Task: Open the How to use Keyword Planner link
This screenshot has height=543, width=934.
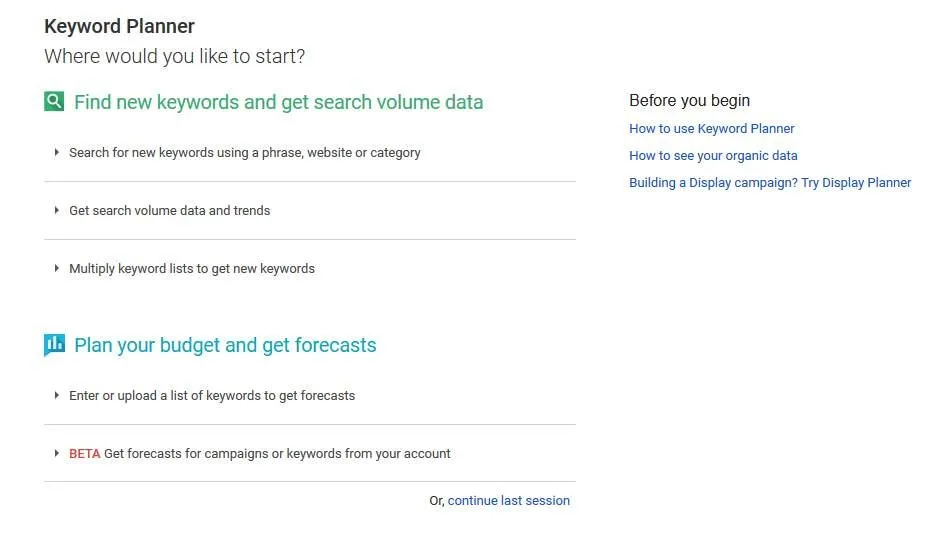Action: pyautogui.click(x=712, y=129)
